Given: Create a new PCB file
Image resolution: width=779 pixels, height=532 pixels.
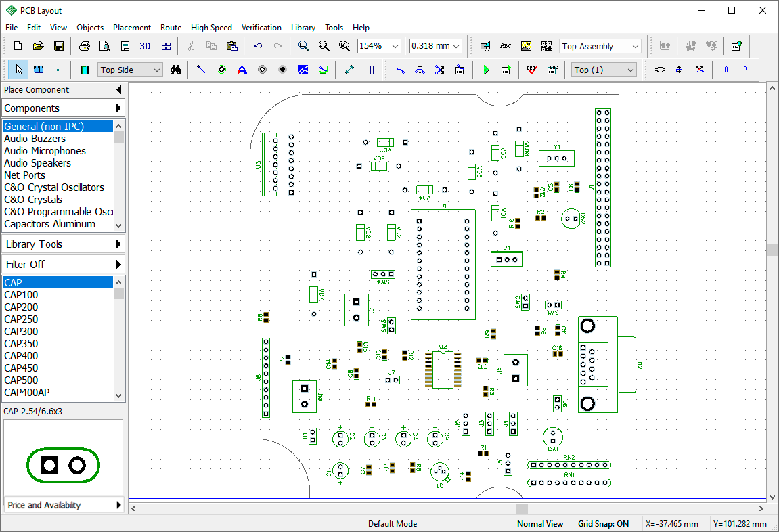Looking at the screenshot, I should pos(18,46).
